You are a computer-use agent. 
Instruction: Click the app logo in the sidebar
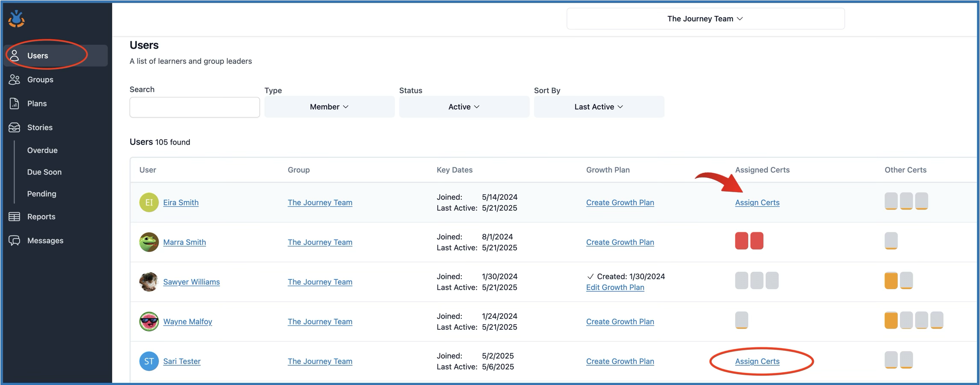click(16, 19)
